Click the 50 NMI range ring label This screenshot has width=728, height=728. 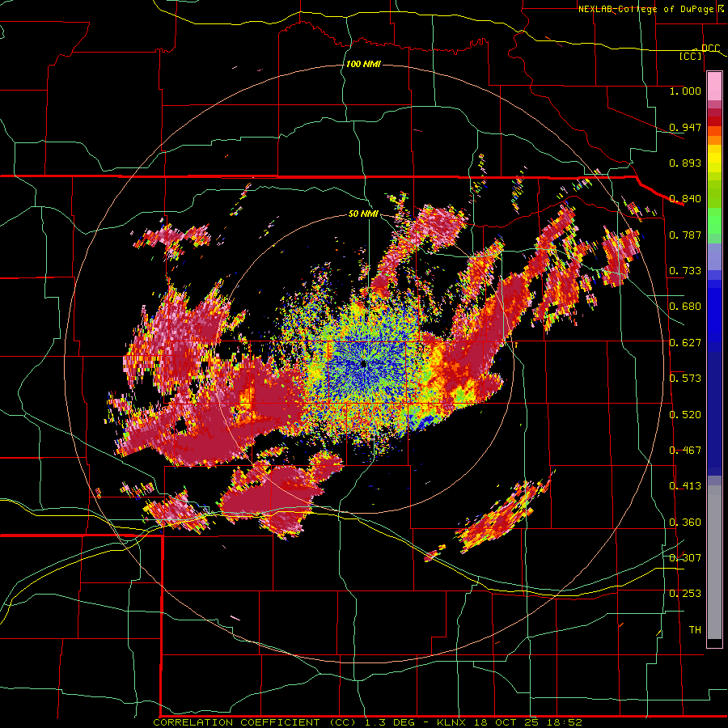click(363, 214)
